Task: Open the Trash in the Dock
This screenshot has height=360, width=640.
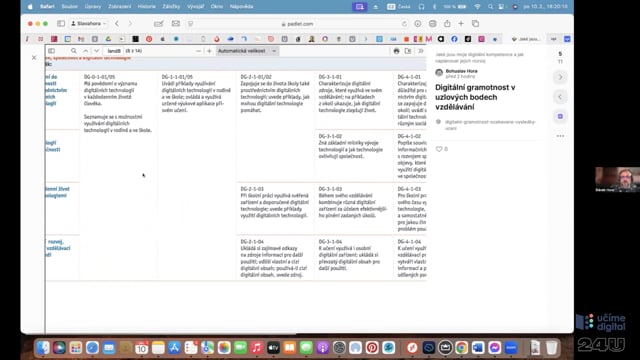Action: 551,348
